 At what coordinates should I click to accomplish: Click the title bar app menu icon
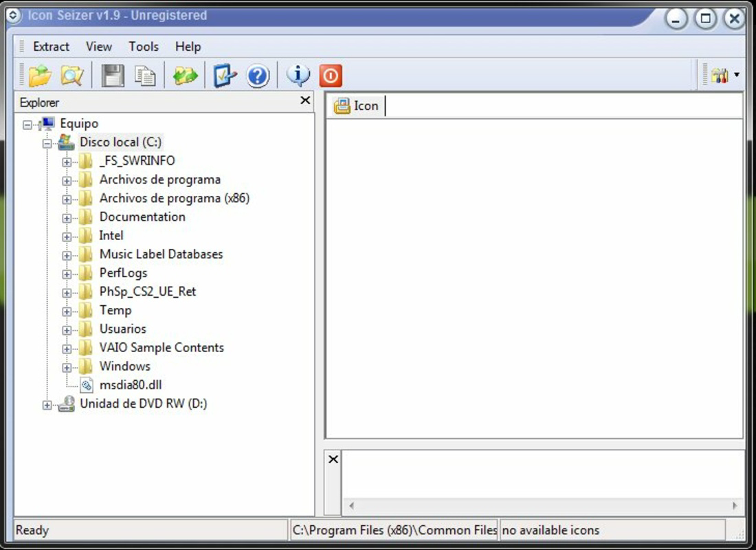click(x=13, y=15)
